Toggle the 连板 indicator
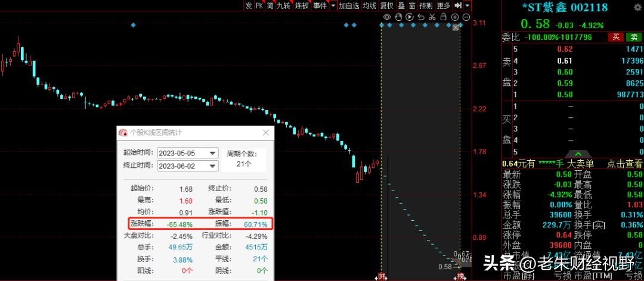644x281 pixels. click(302, 5)
